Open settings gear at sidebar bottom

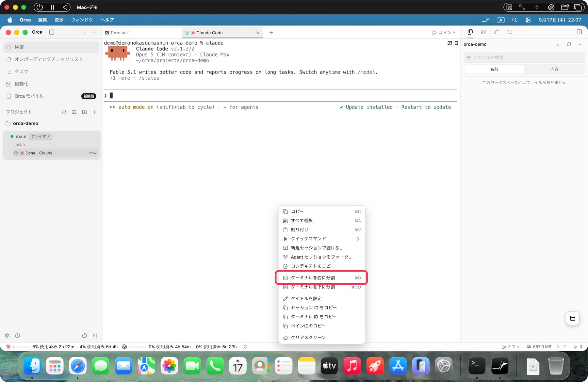tap(7, 336)
